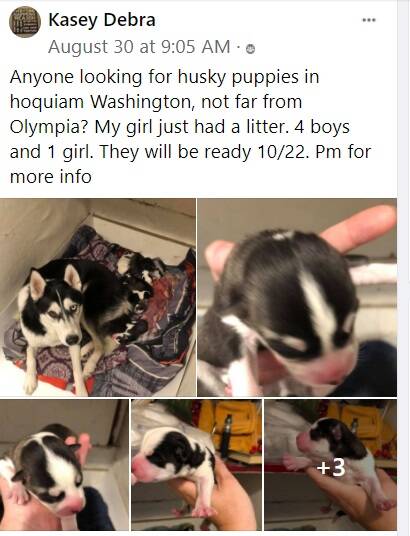This screenshot has width=410, height=536.
Task: Click 'more info' at end of post text
Action: coord(51,177)
